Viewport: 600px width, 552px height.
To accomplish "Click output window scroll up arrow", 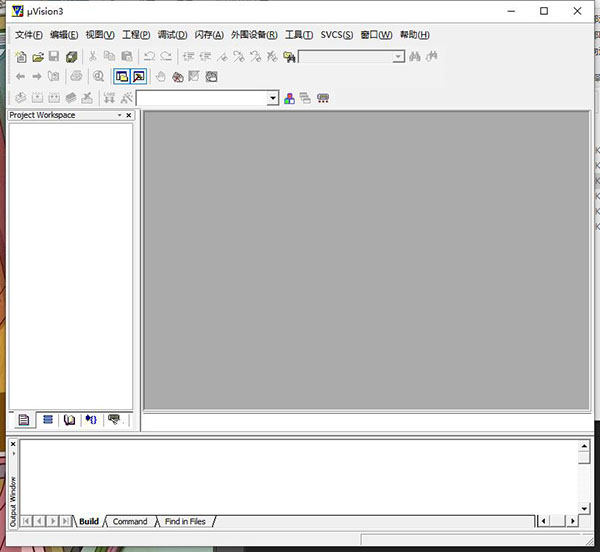I will pyautogui.click(x=584, y=446).
